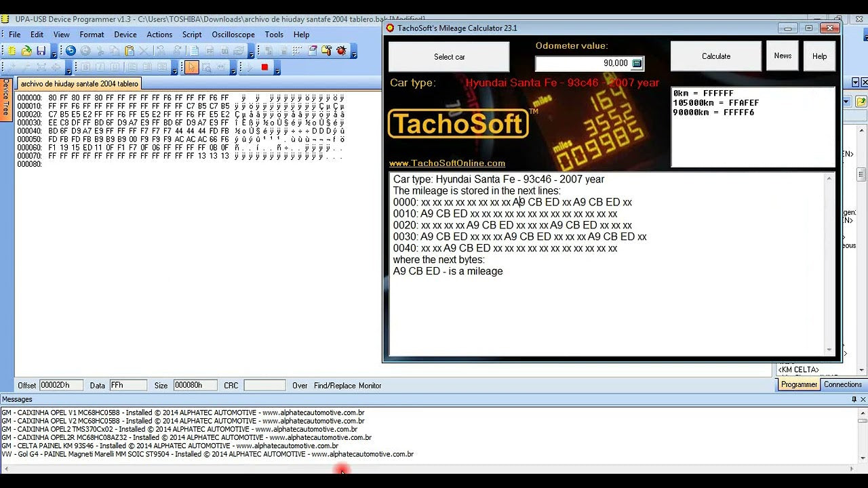Screen dimensions: 868x488
Task: Click the red ladybug debug icon
Action: 341,51
